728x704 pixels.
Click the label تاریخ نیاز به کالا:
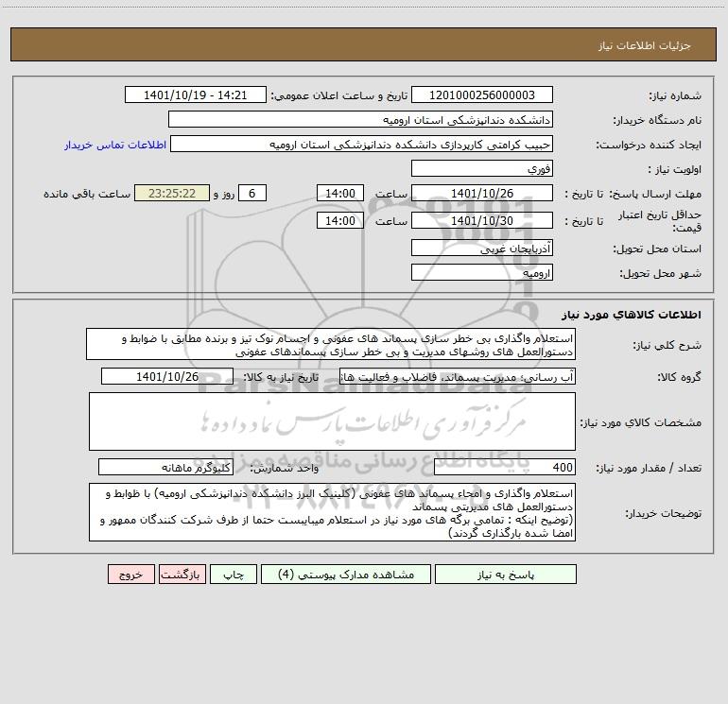(282, 377)
